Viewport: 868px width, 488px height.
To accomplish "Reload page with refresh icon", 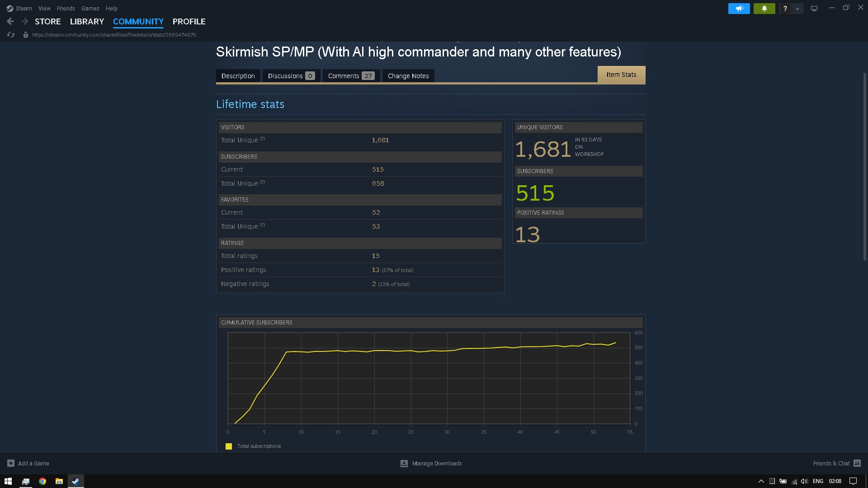I will click(11, 35).
